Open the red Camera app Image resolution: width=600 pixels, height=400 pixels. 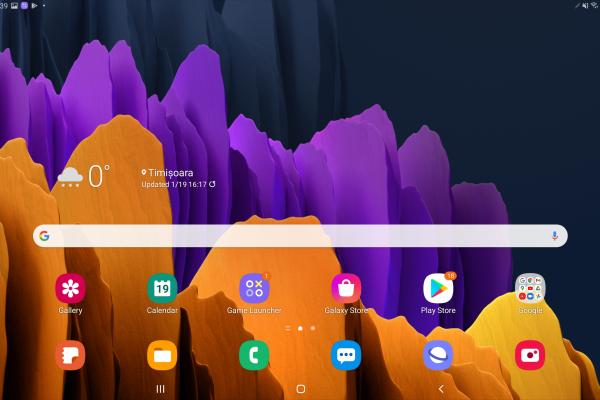point(530,355)
